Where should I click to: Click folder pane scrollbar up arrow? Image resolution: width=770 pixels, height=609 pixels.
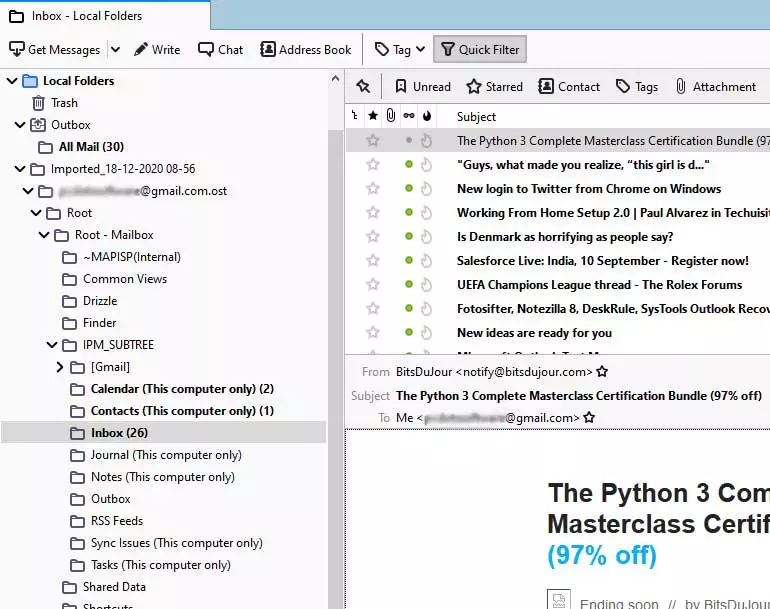pos(335,79)
